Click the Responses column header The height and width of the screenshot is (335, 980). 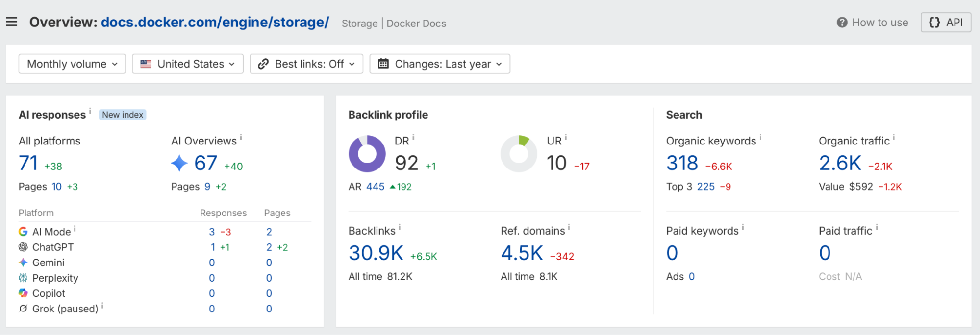pyautogui.click(x=223, y=213)
